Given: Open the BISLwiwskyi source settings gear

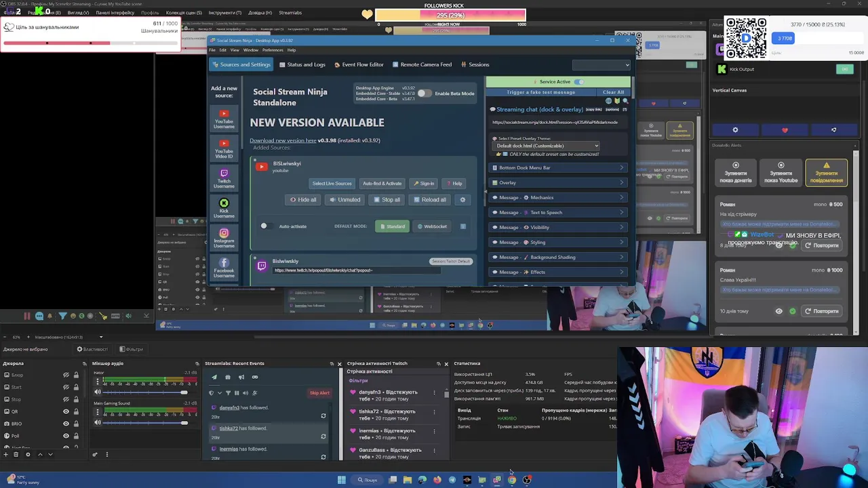Looking at the screenshot, I should pyautogui.click(x=462, y=200).
